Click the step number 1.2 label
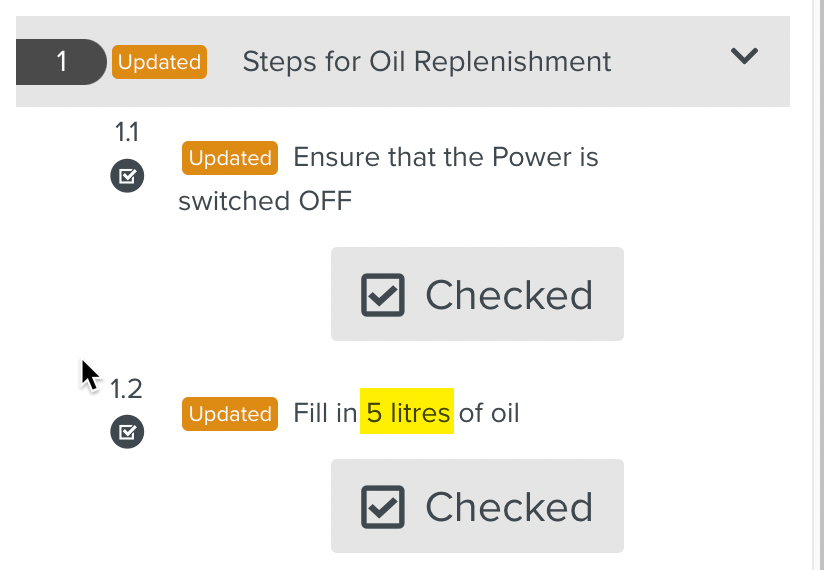 [x=126, y=388]
